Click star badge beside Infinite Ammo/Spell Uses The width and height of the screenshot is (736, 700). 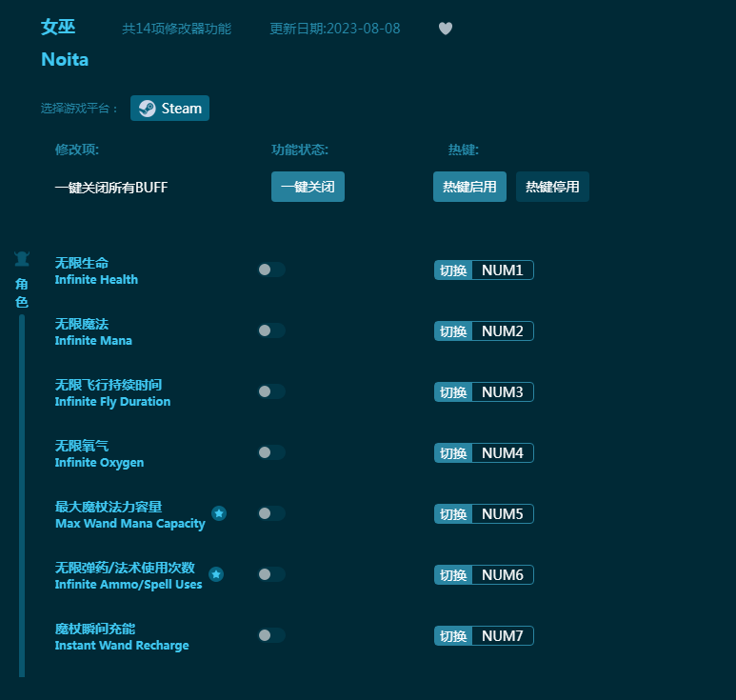[216, 574]
